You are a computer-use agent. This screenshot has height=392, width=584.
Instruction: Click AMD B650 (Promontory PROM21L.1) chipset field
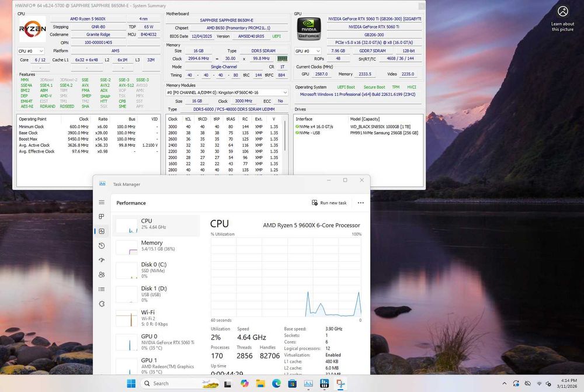tap(238, 28)
